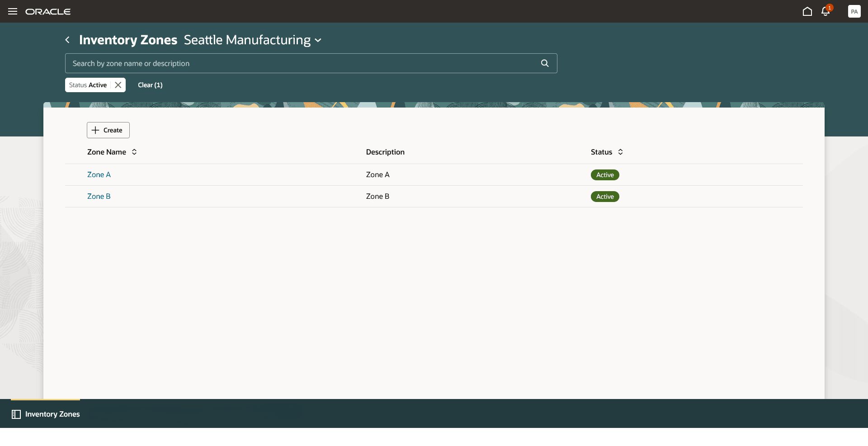The height and width of the screenshot is (446, 868).
Task: Go back using the left arrow
Action: [67, 40]
